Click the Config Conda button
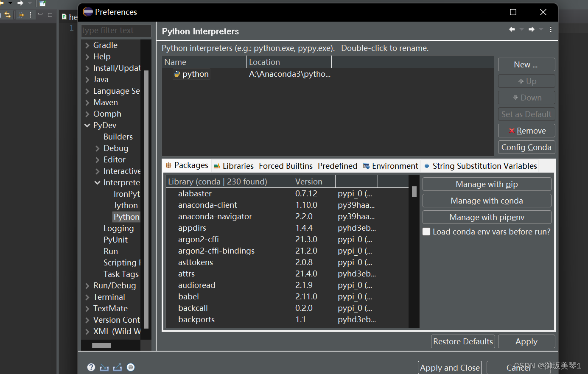Image resolution: width=588 pixels, height=374 pixels. click(526, 147)
